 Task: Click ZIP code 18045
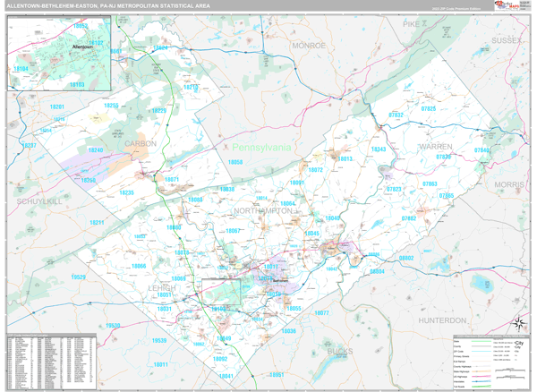pos(312,234)
